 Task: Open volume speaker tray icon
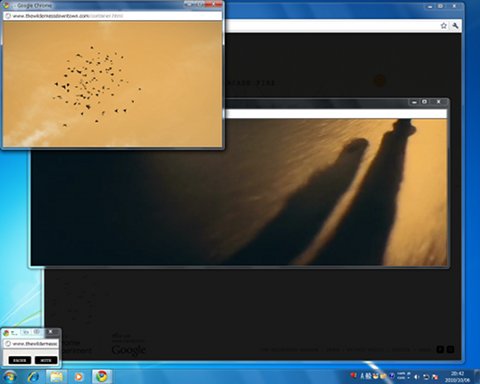pyautogui.click(x=417, y=377)
